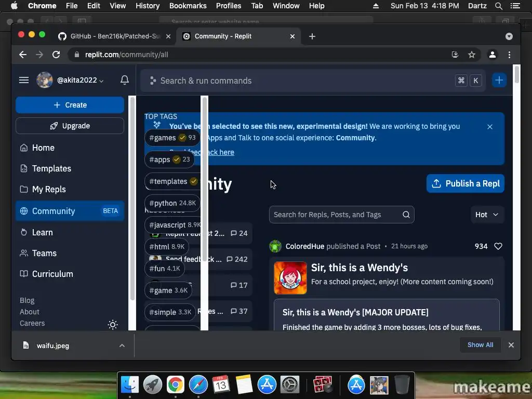532x399 pixels.
Task: Click Show All downloads button
Action: point(480,345)
